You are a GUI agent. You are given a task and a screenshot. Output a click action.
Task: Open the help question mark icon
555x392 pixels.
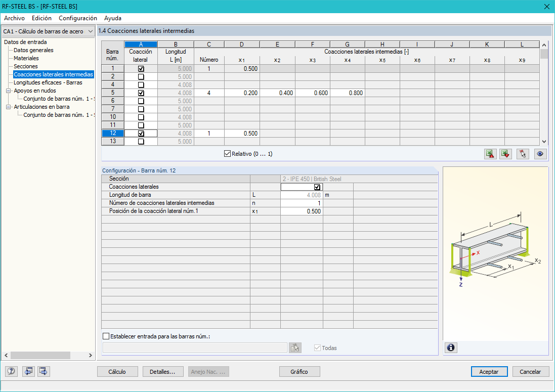coord(11,371)
